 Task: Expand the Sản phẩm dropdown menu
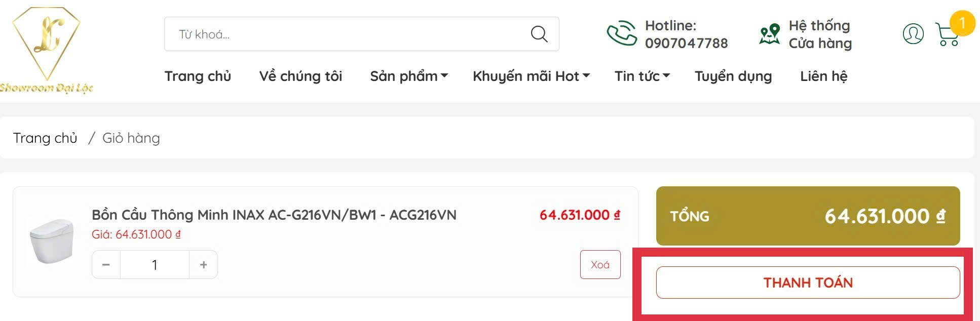(408, 76)
